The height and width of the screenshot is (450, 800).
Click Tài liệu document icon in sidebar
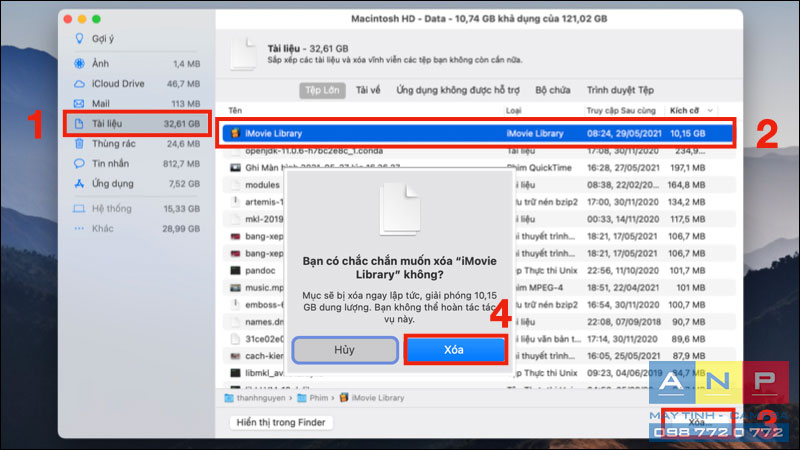click(x=79, y=123)
